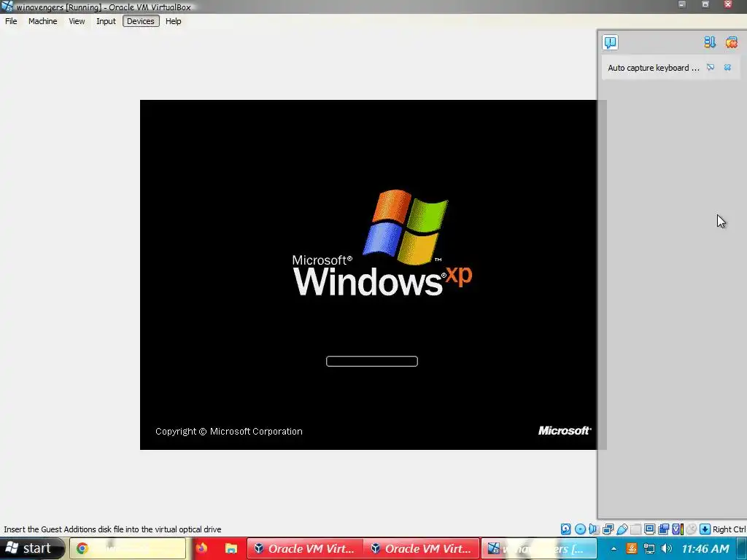Open the file explorer taskbar icon
Viewport: 747px width, 560px height.
231,548
